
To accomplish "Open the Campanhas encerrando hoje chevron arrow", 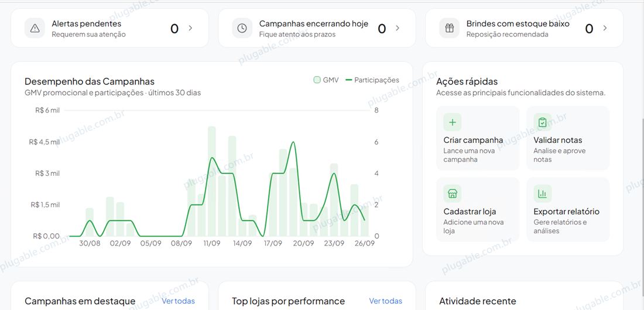I will (x=398, y=28).
